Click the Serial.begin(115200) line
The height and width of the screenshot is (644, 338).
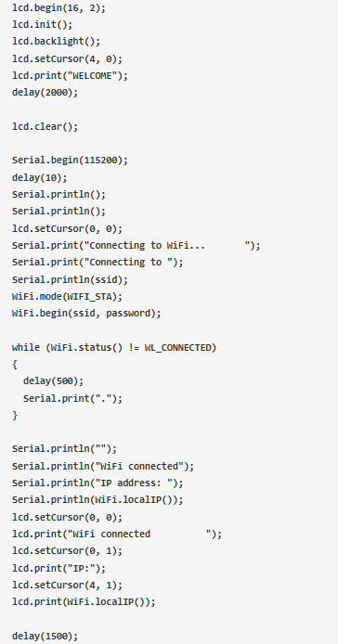(x=70, y=161)
